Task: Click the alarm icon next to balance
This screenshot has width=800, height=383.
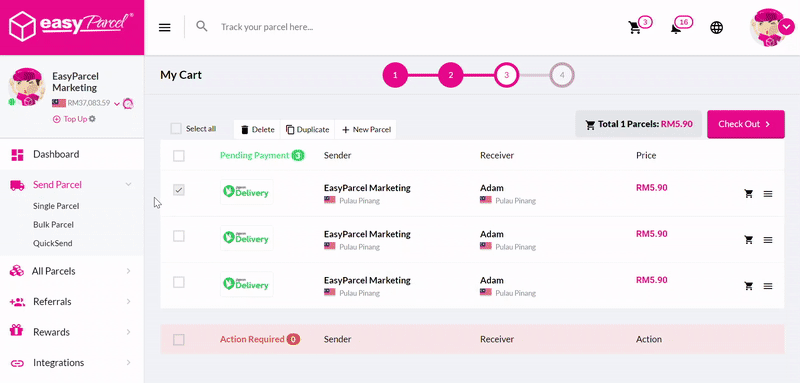Action: pyautogui.click(x=128, y=104)
